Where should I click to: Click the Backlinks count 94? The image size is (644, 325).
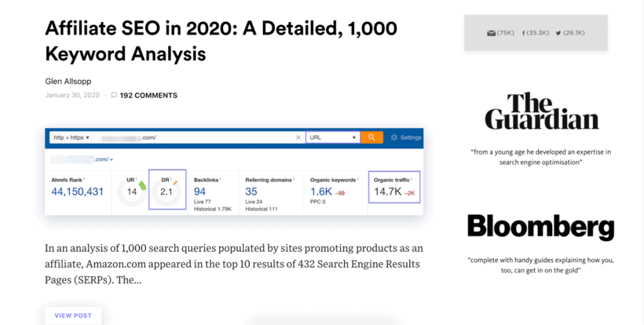tap(199, 191)
